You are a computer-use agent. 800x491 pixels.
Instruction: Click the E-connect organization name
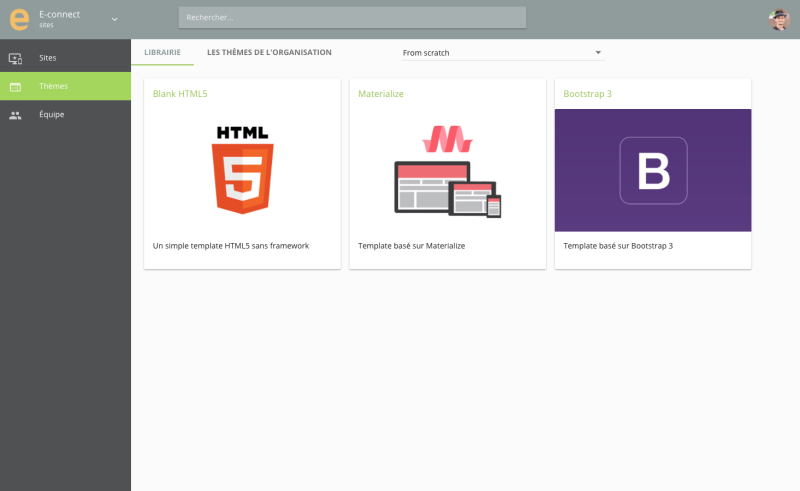59,14
